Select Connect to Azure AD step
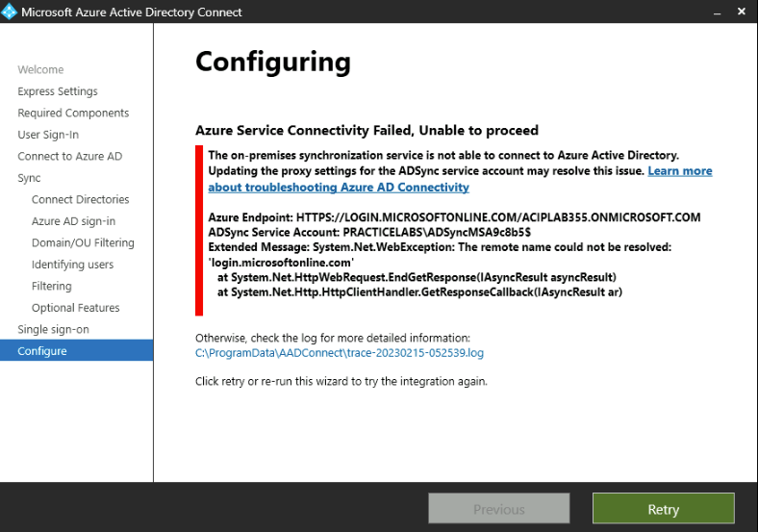Screen dimensions: 758x532 click(x=69, y=156)
